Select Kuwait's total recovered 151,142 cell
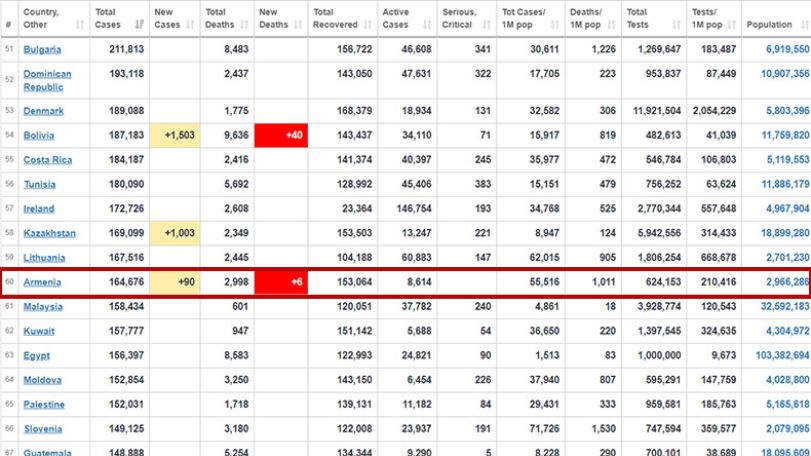The width and height of the screenshot is (811, 456). (343, 331)
